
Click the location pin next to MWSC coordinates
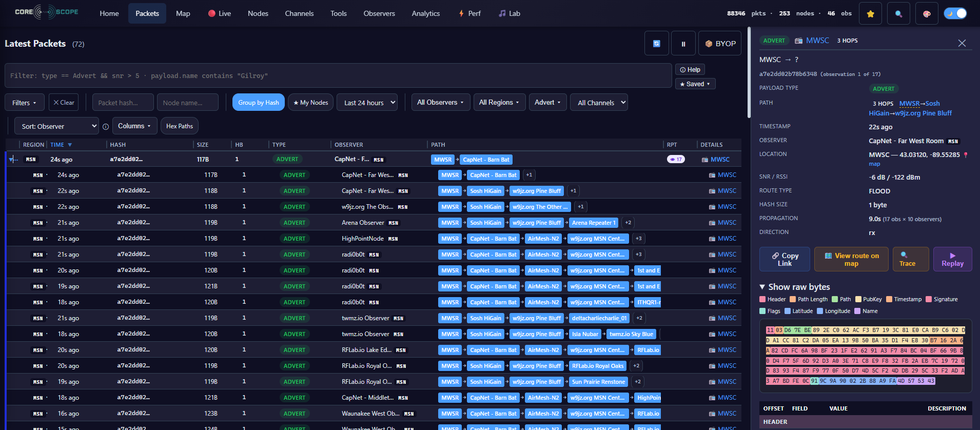[x=966, y=155]
